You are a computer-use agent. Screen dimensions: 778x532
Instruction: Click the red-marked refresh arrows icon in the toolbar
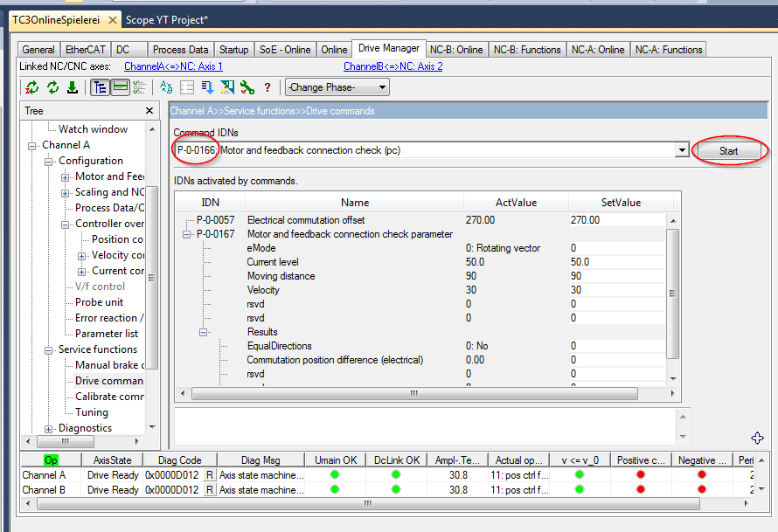[x=32, y=87]
